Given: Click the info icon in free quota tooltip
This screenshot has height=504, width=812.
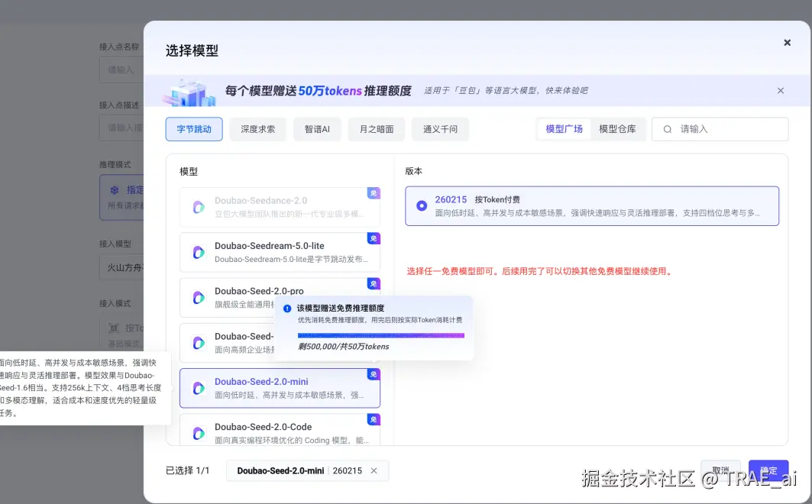Looking at the screenshot, I should click(287, 309).
